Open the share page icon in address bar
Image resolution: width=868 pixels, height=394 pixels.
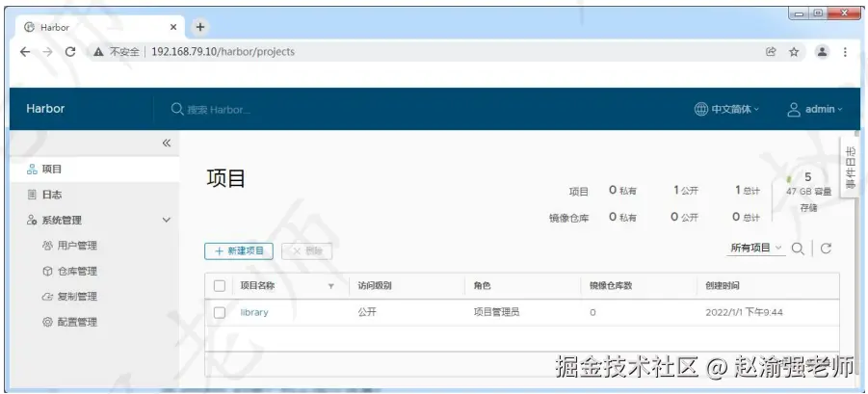coord(771,51)
